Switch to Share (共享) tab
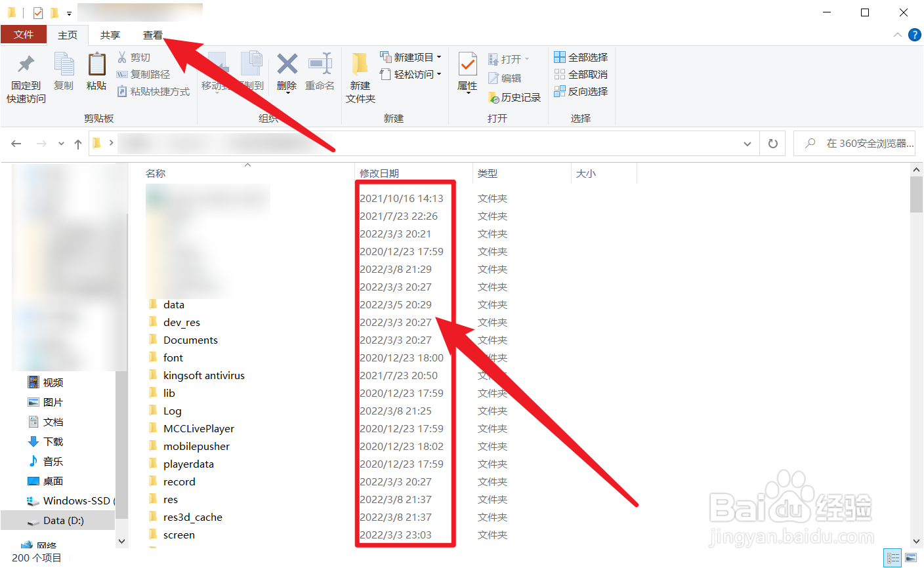 coord(110,35)
